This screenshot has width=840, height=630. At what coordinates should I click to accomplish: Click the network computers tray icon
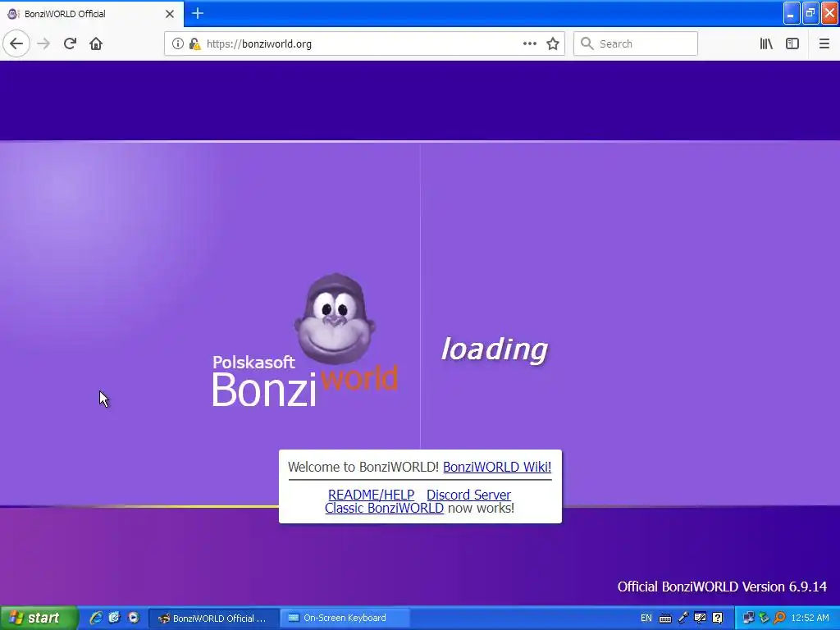click(748, 619)
